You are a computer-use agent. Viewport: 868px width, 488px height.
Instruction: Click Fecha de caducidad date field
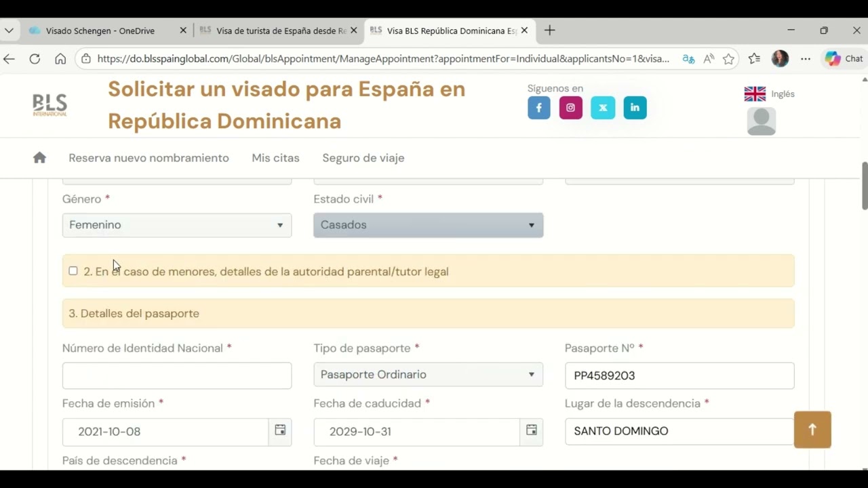416,432
